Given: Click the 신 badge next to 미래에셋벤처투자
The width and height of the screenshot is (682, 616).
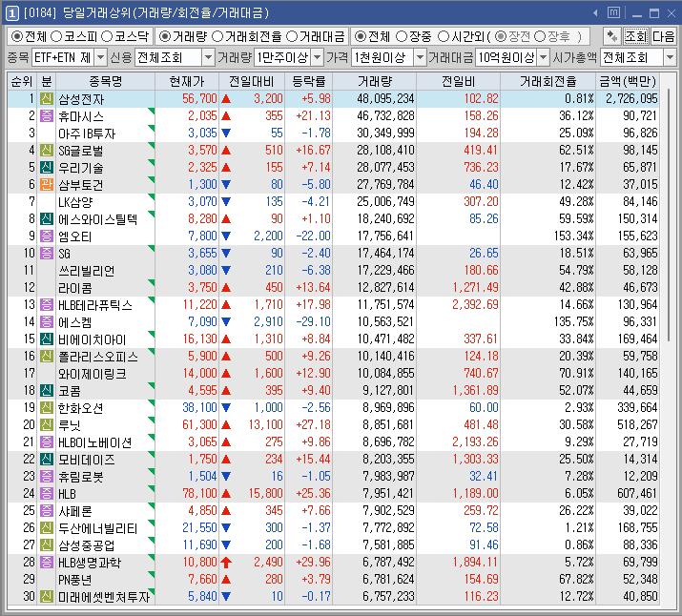Looking at the screenshot, I should click(x=47, y=596).
